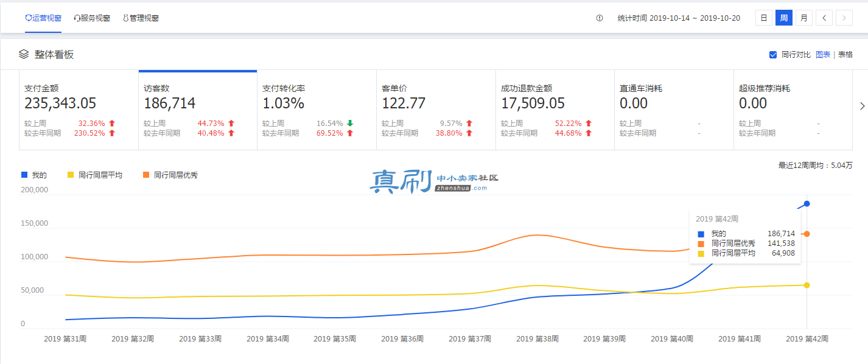Click the 服务视窗 headset icon
Viewport: 868px width, 364px height.
77,18
